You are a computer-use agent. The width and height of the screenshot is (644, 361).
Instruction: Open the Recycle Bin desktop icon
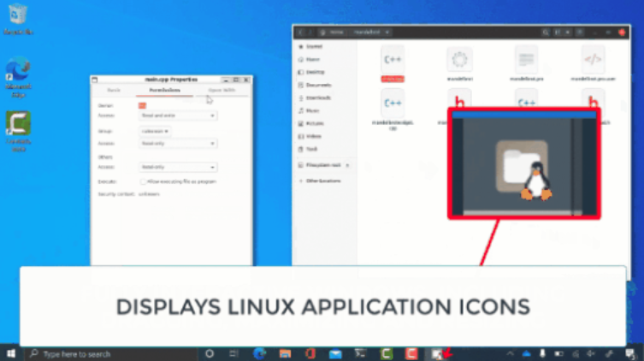click(18, 19)
